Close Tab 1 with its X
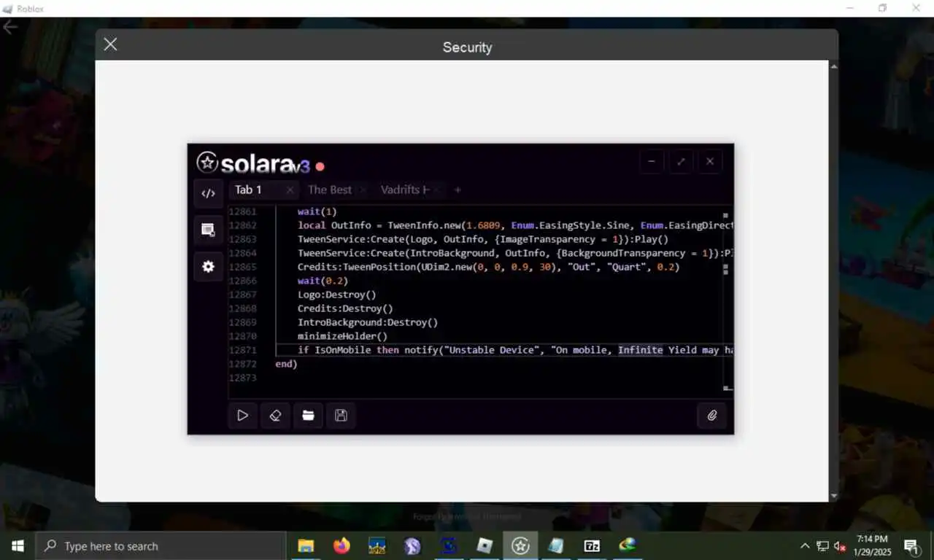934x560 pixels. tap(290, 190)
